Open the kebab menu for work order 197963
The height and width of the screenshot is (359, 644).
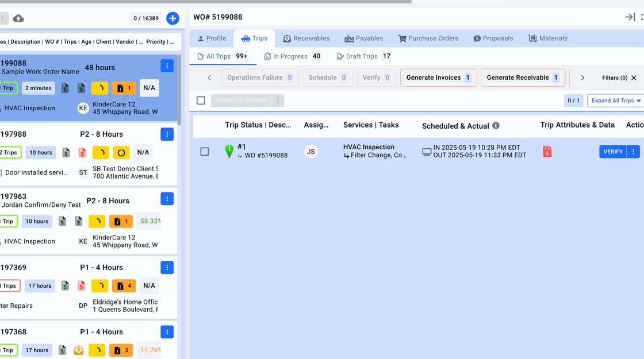click(167, 199)
